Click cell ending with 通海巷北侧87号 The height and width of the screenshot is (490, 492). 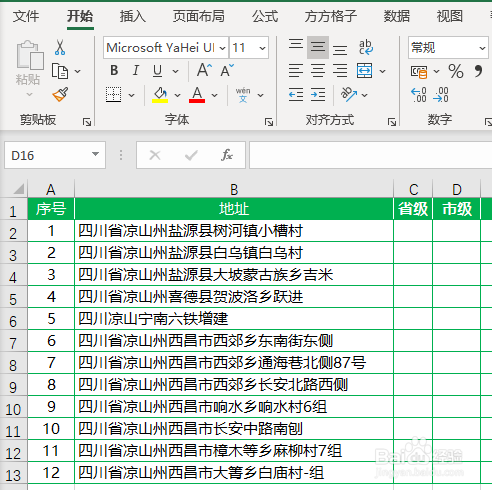coord(234,363)
